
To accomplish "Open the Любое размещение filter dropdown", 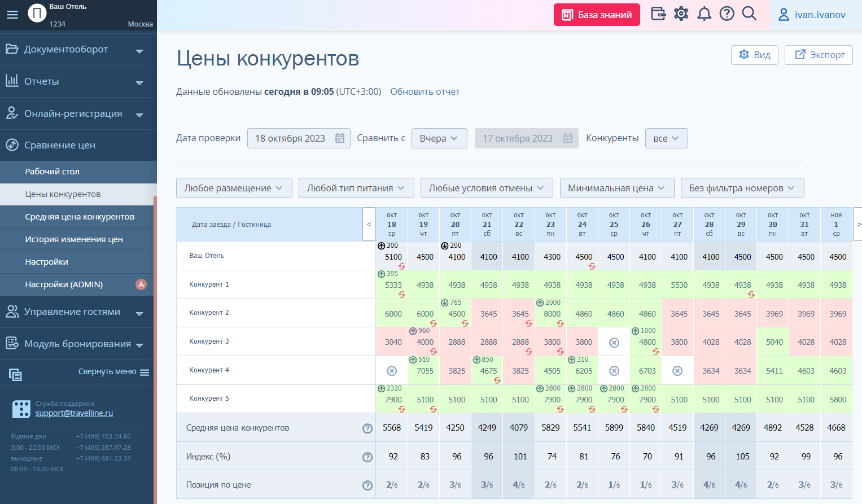I will pyautogui.click(x=234, y=188).
